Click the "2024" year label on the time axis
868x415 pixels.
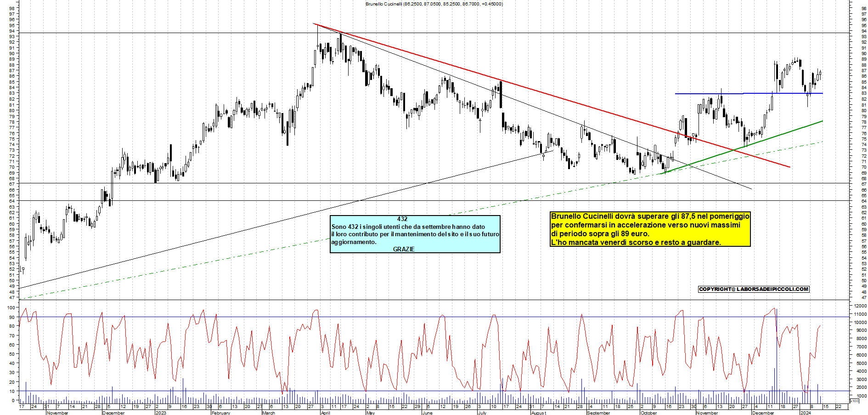(x=806, y=413)
